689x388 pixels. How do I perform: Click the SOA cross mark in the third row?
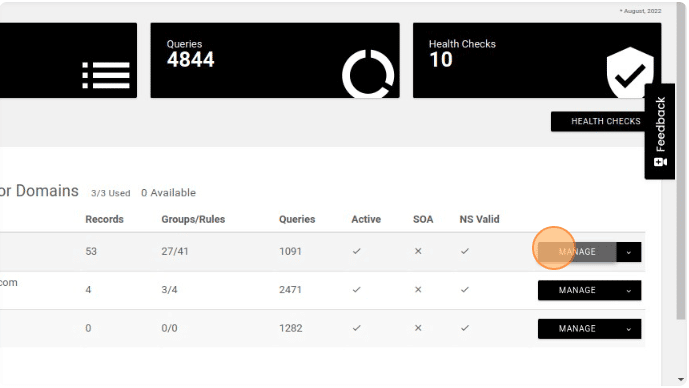coord(418,328)
